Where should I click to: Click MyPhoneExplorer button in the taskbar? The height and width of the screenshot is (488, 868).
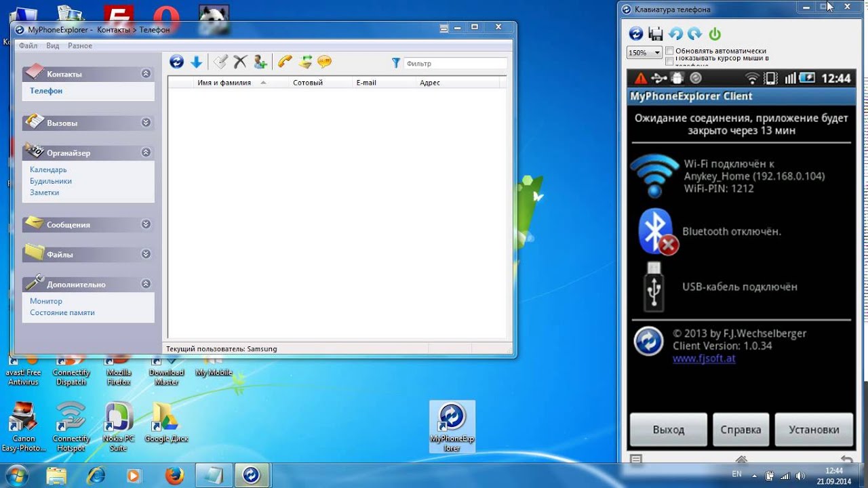pyautogui.click(x=252, y=476)
